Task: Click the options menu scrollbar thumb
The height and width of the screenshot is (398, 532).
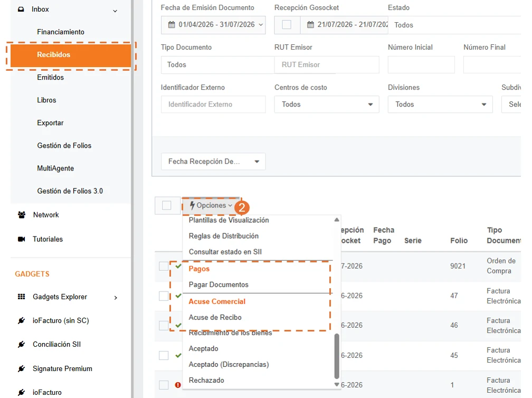Action: [337, 356]
